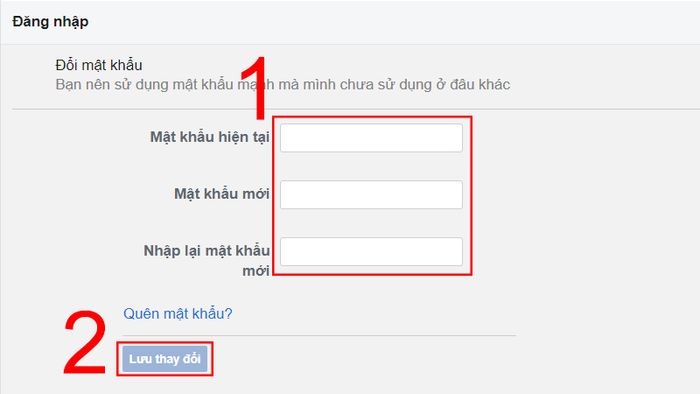The height and width of the screenshot is (394, 700).
Task: Select the Đổi mật khẩu heading
Action: (99, 65)
